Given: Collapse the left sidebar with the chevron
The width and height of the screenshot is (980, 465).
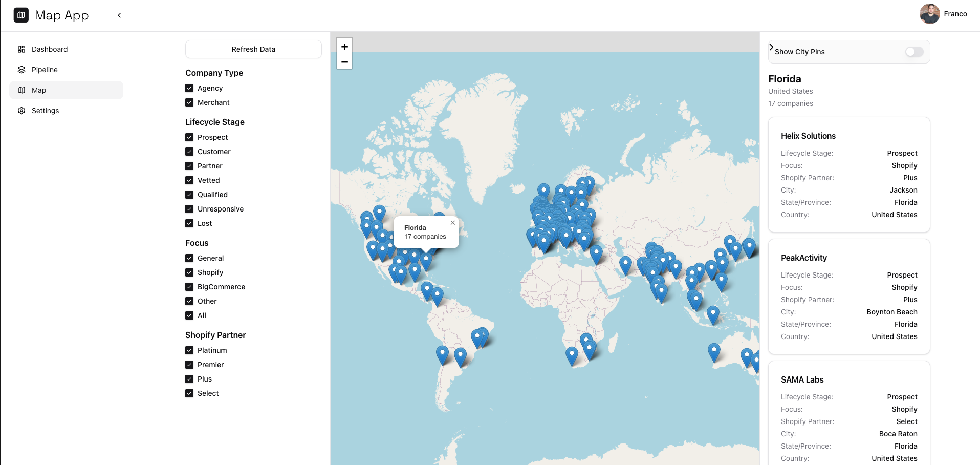Looking at the screenshot, I should [x=119, y=15].
